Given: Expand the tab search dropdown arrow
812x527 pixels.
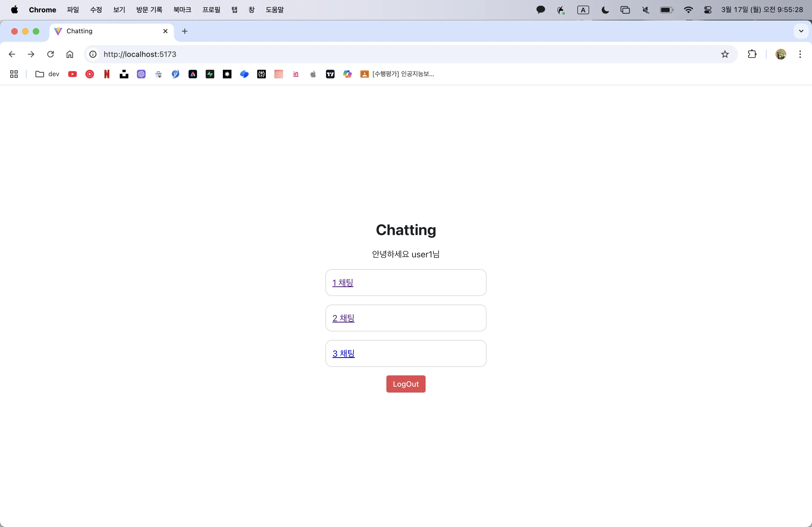Looking at the screenshot, I should click(x=801, y=31).
